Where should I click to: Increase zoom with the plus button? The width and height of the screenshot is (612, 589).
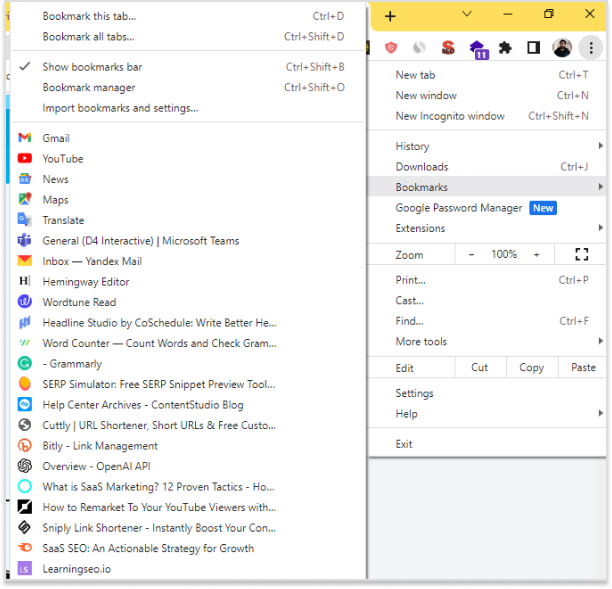point(536,254)
